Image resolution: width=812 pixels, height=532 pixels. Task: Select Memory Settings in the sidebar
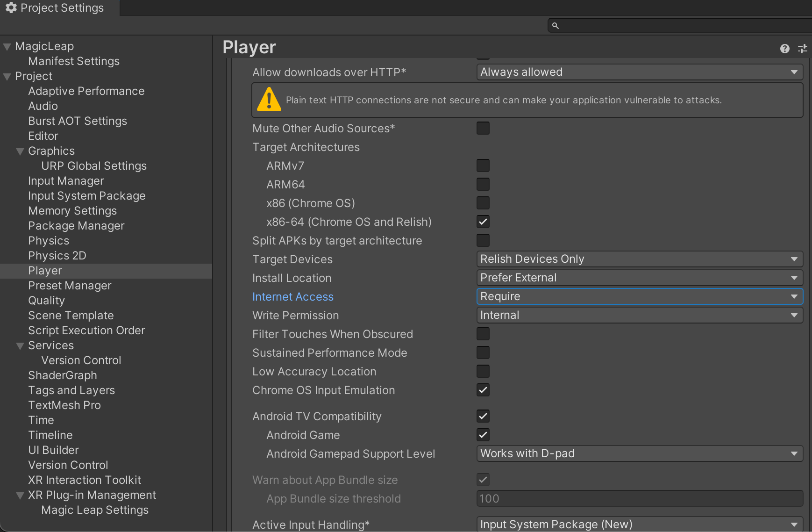pos(72,210)
